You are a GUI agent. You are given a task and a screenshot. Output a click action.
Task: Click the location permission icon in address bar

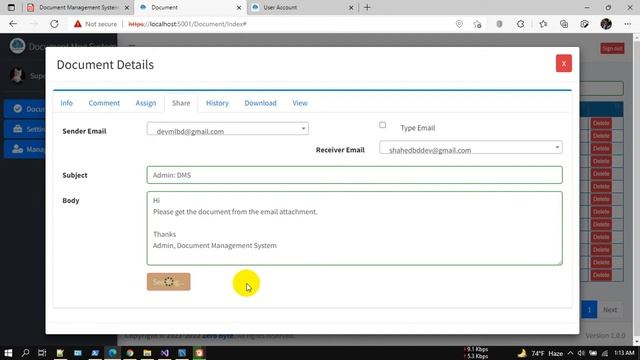(x=459, y=24)
